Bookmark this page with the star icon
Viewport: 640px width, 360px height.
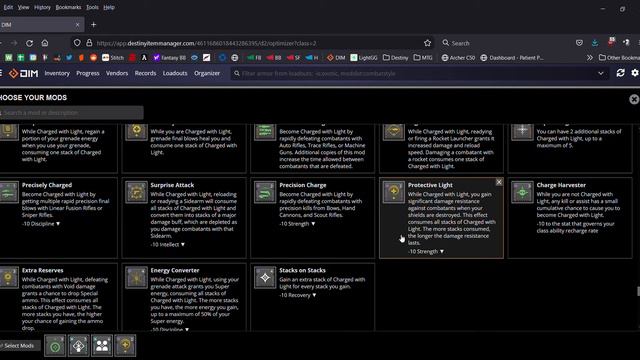click(x=427, y=43)
